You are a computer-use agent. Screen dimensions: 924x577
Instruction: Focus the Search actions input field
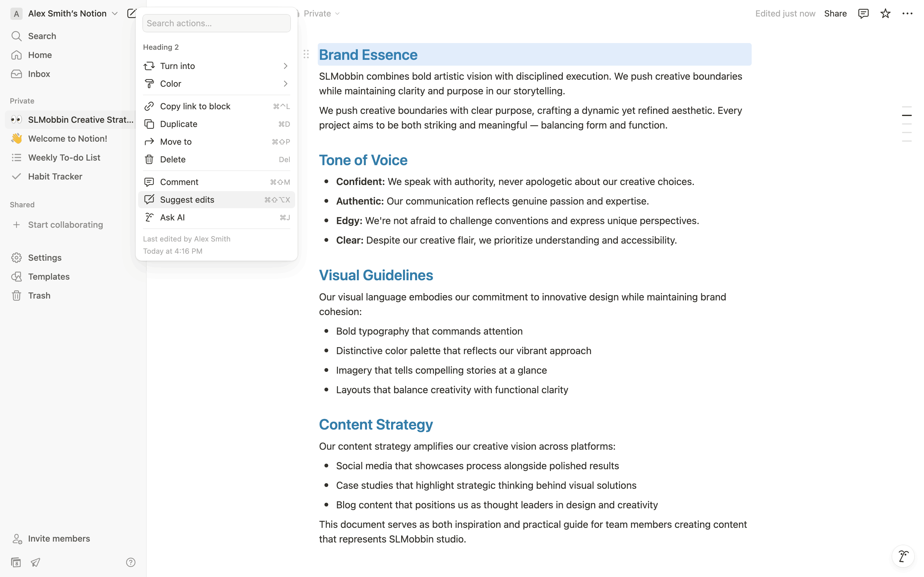[x=216, y=23]
